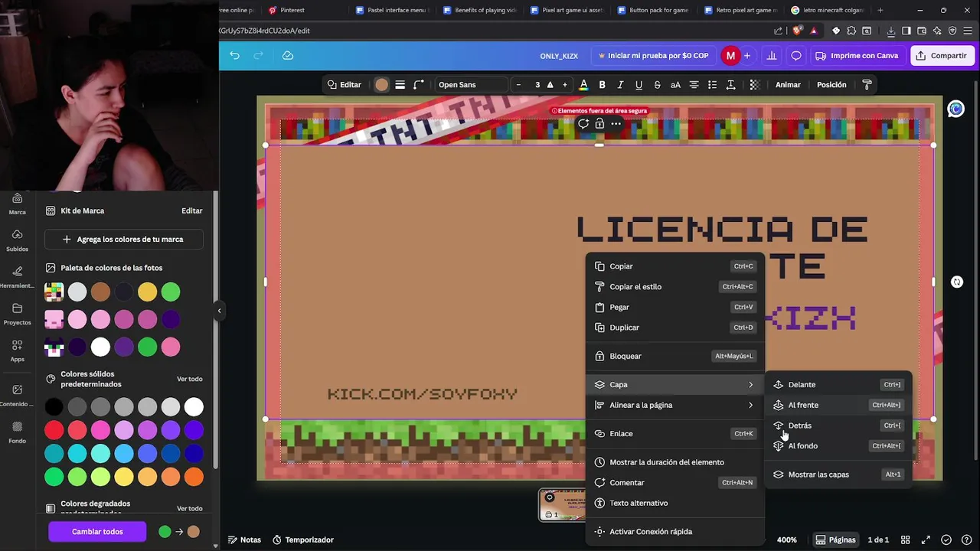980x551 pixels.
Task: Toggle bold formatting
Action: click(x=603, y=85)
